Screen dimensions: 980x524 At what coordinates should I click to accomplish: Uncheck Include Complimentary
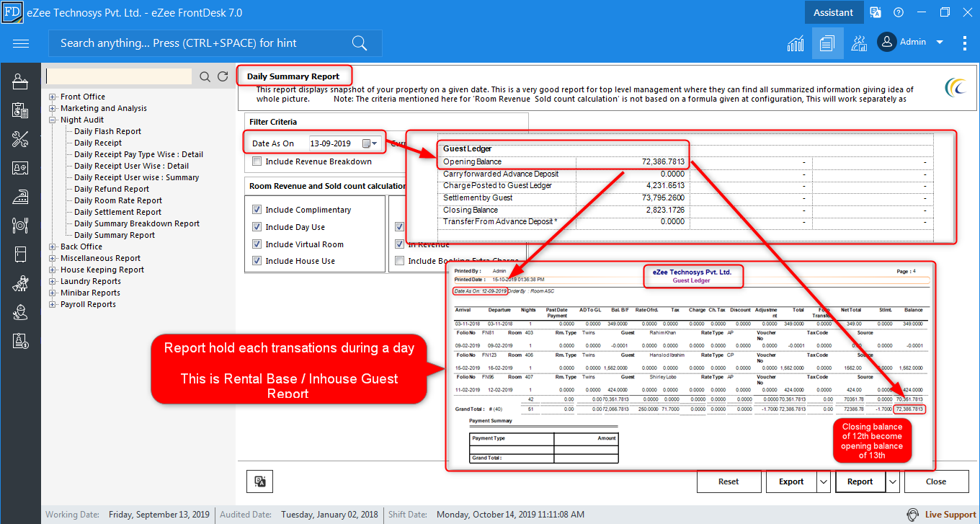[257, 210]
